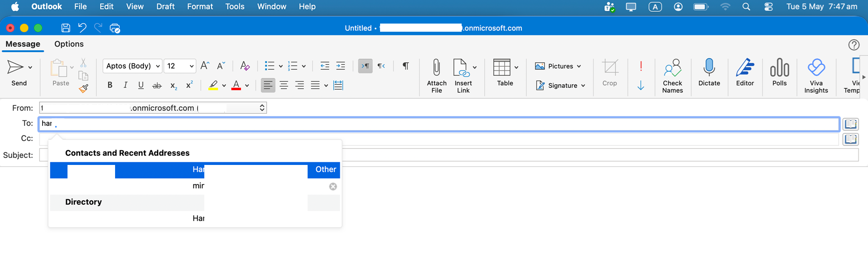Open the Editor tool
Image resolution: width=868 pixels, height=261 pixels.
(745, 72)
